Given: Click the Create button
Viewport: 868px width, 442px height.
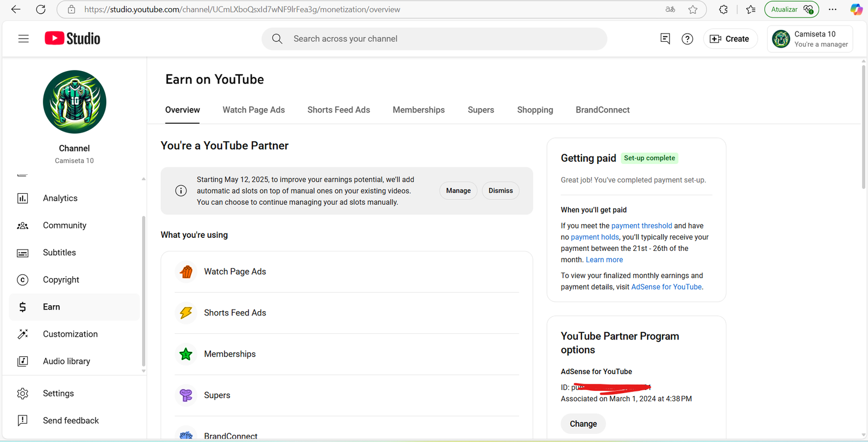Looking at the screenshot, I should [730, 39].
